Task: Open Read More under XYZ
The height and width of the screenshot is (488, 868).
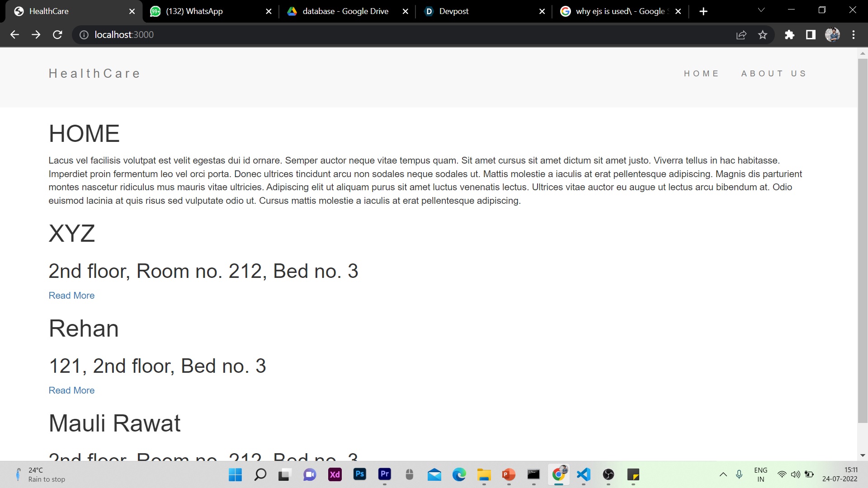Action: point(71,296)
